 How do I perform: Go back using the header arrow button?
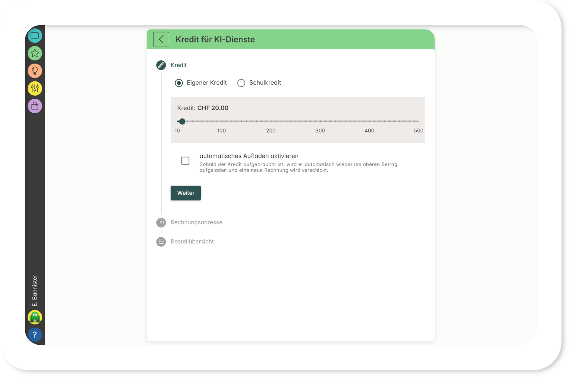pos(161,39)
